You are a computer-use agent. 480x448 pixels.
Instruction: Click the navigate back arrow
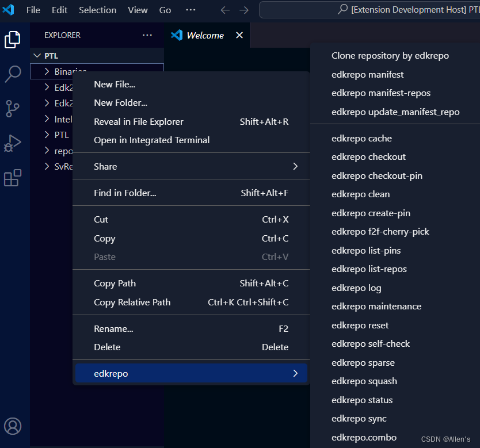(x=224, y=10)
